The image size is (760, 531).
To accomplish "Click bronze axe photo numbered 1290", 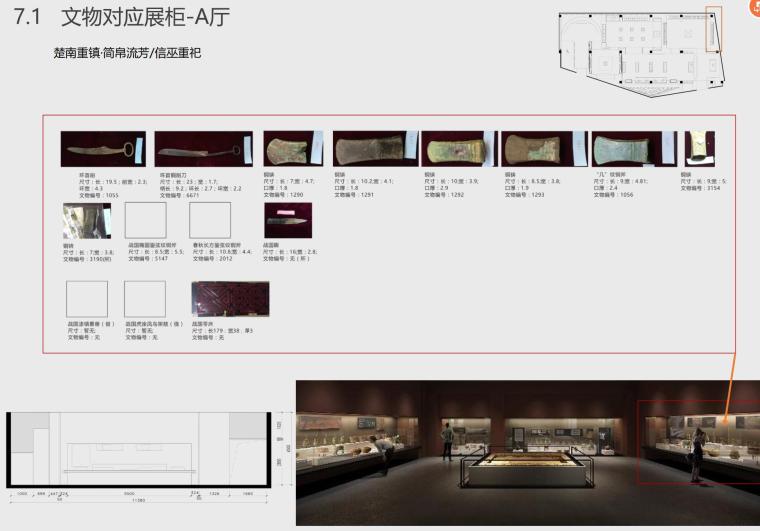I will (288, 148).
